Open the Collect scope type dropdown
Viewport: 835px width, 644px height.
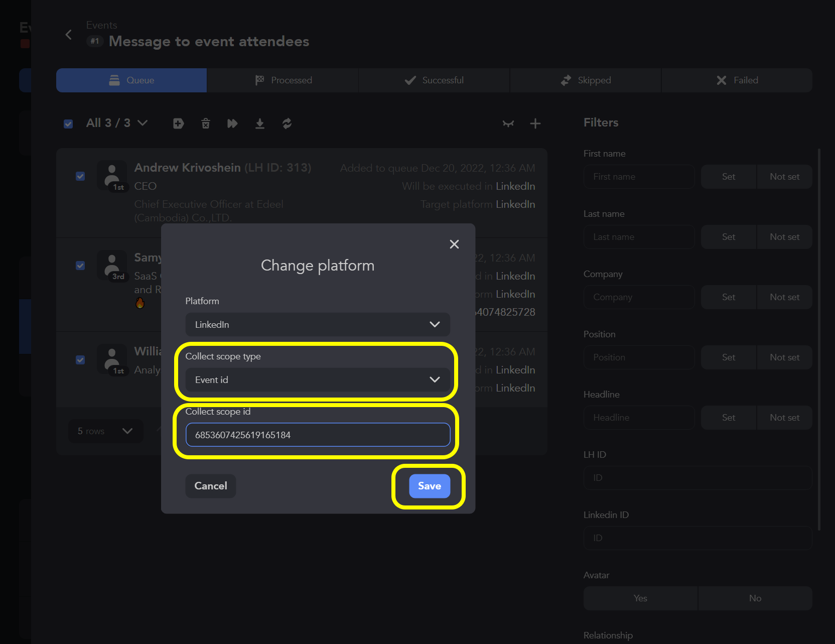tap(318, 380)
